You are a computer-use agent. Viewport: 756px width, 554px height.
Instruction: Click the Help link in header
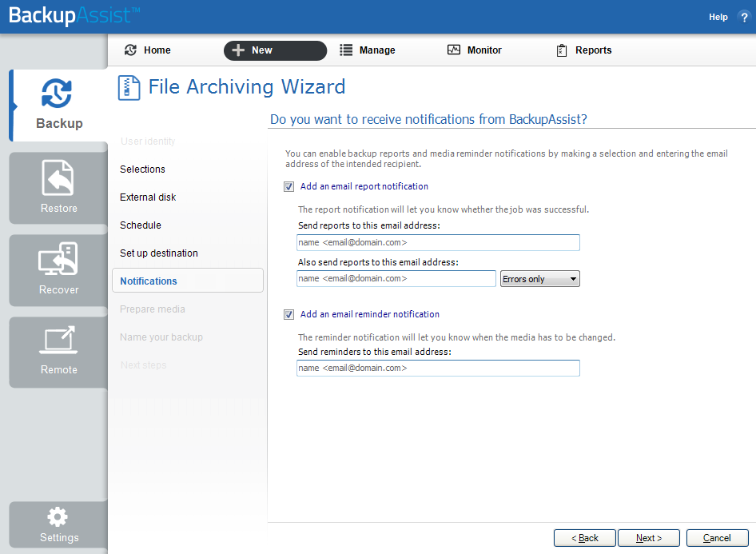click(x=718, y=17)
